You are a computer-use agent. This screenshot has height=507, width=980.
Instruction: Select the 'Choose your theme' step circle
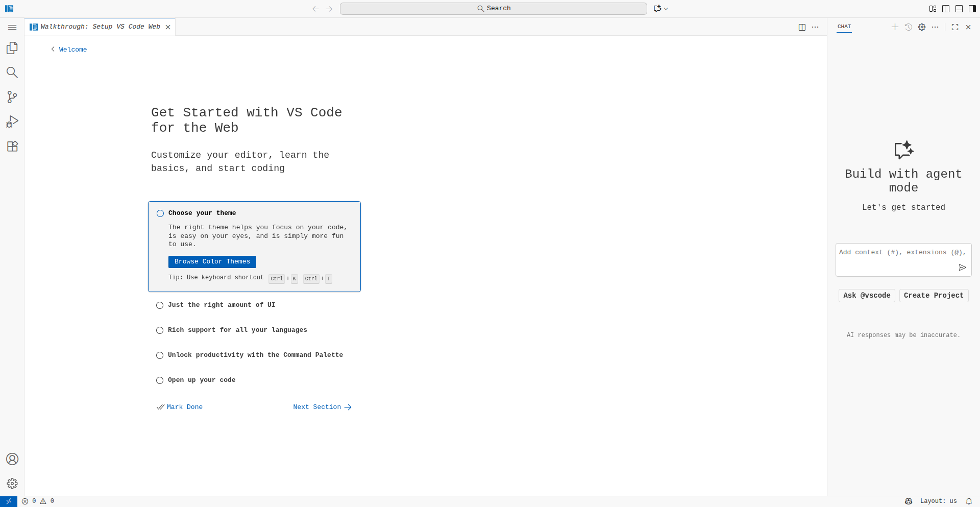pos(160,213)
